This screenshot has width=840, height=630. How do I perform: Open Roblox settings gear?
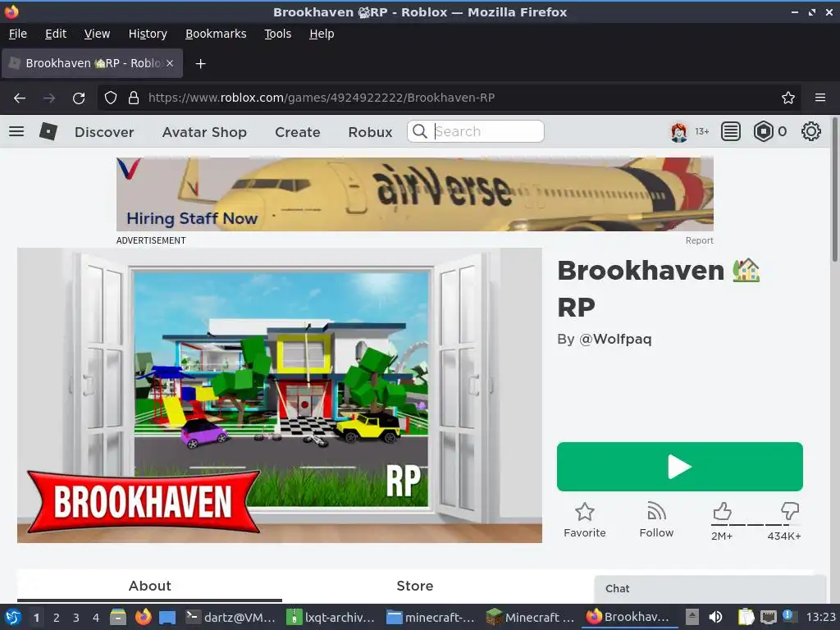pos(811,131)
